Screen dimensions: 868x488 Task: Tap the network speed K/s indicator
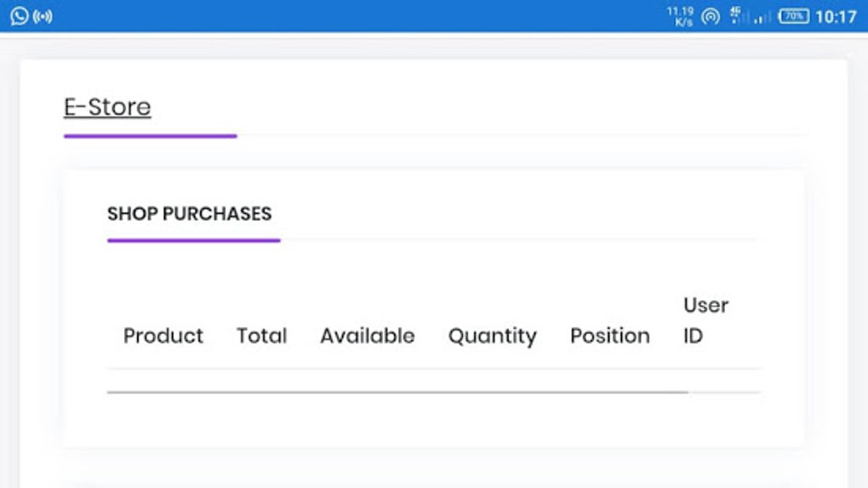point(680,17)
